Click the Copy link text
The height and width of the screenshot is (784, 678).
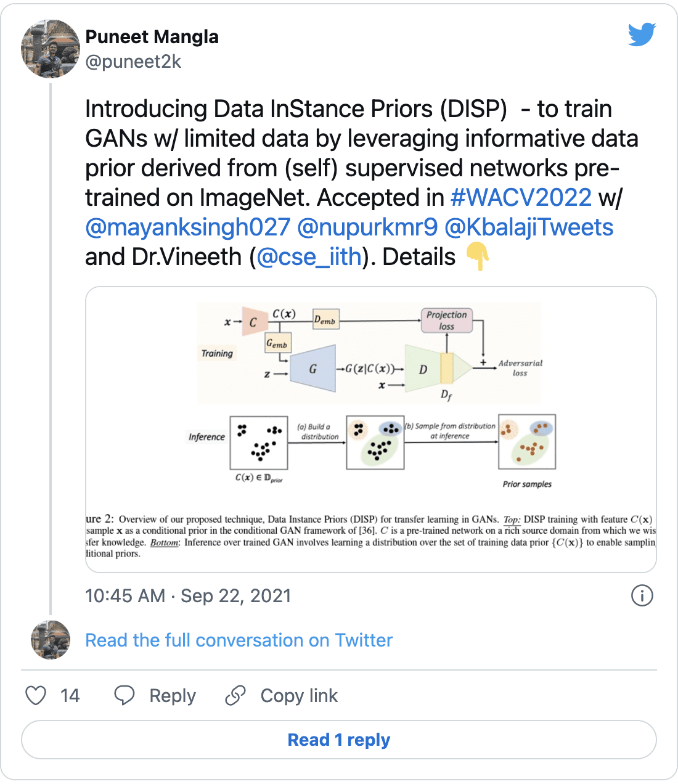tap(299, 696)
